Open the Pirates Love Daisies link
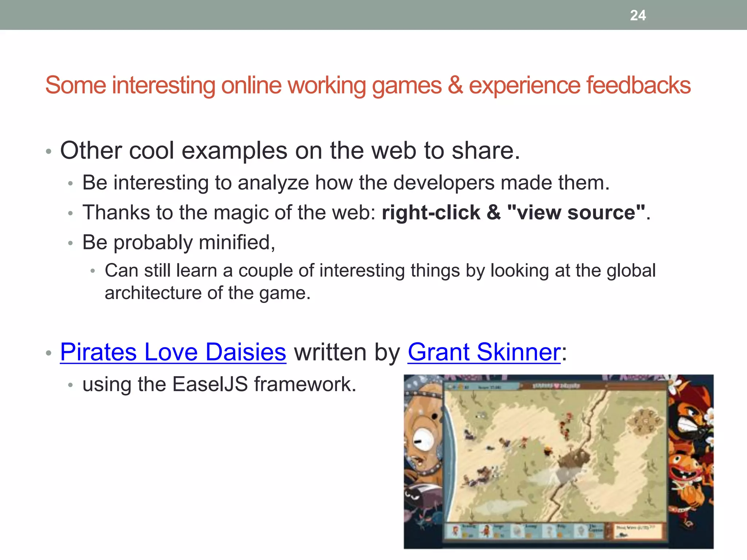The height and width of the screenshot is (560, 747). pos(173,352)
